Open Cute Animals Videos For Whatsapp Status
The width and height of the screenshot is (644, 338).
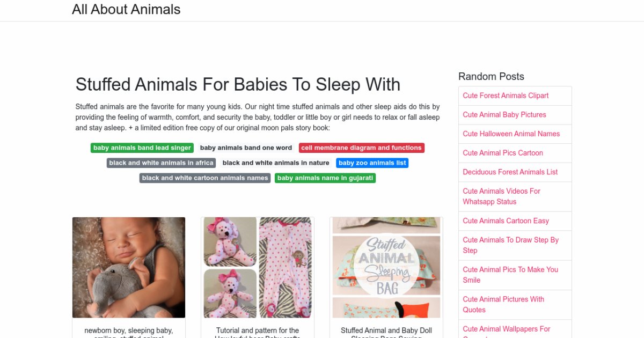(501, 196)
